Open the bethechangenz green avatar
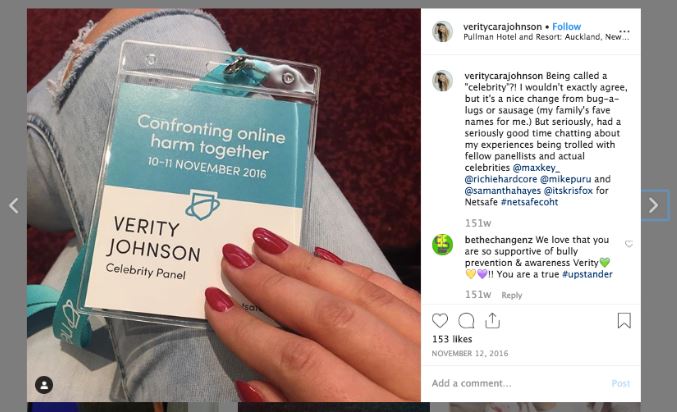This screenshot has height=412, width=677. point(443,245)
